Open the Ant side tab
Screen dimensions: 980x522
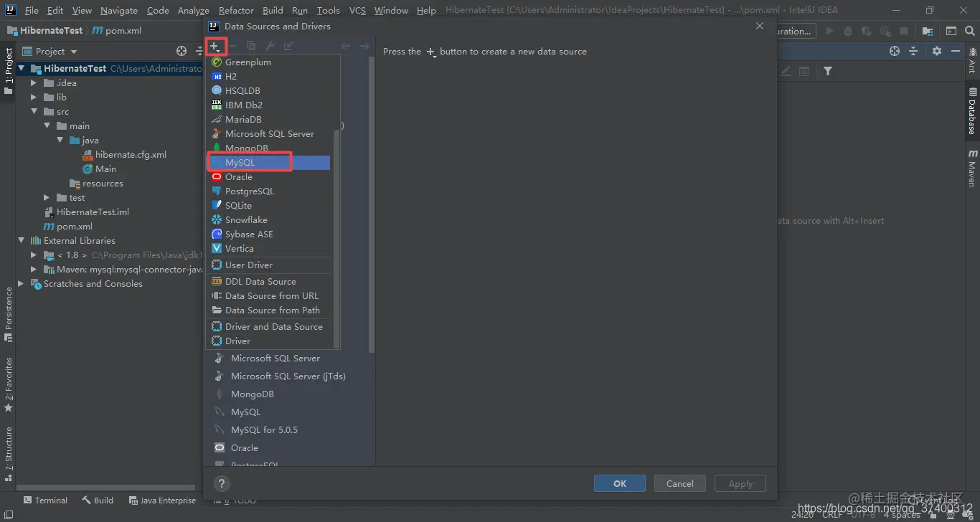click(972, 60)
